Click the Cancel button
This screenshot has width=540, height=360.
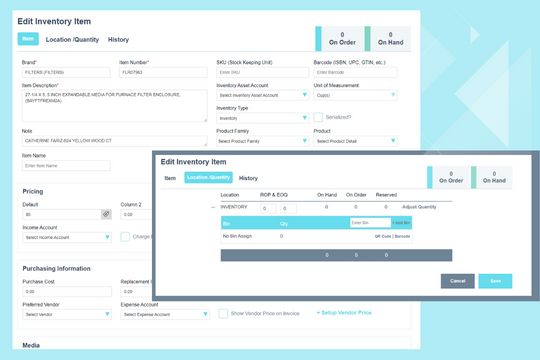tap(457, 281)
